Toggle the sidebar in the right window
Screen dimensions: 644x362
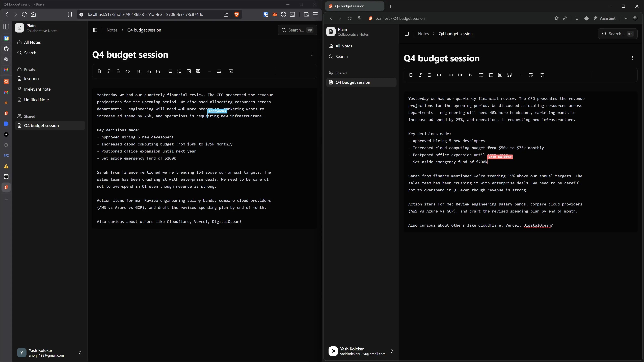coord(407,34)
